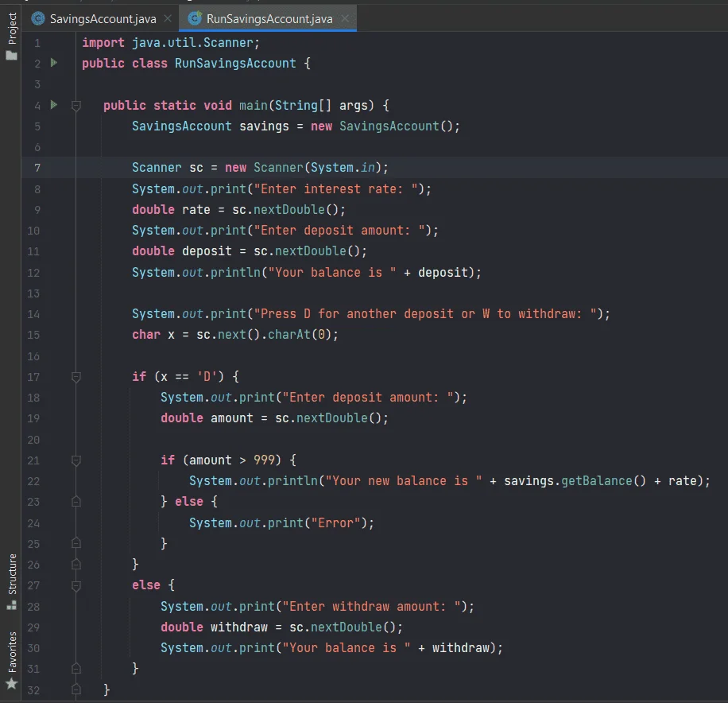The image size is (728, 703).
Task: Select the RunSavingsAccount.java tab
Action: tap(269, 18)
